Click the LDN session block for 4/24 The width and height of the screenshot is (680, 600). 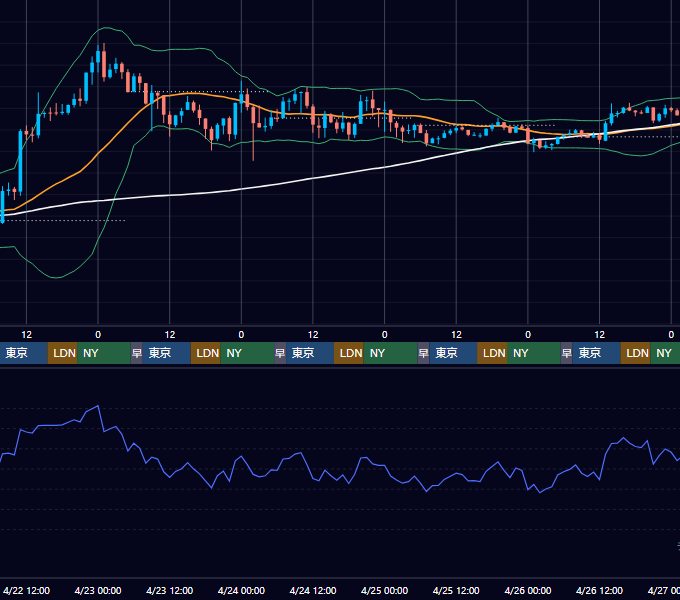click(x=349, y=353)
